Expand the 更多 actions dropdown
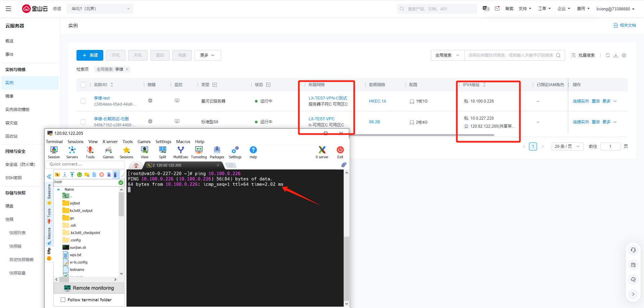The image size is (644, 308). pos(208,55)
